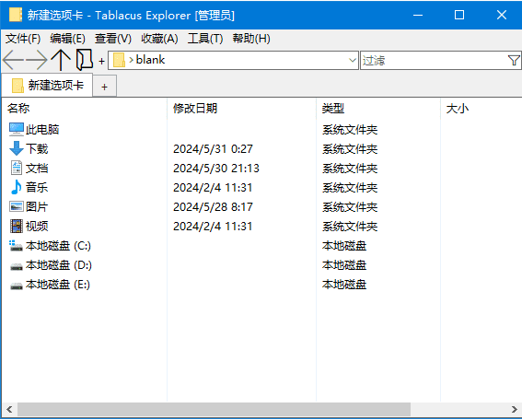Go up one folder level
This screenshot has width=522, height=420.
point(61,60)
